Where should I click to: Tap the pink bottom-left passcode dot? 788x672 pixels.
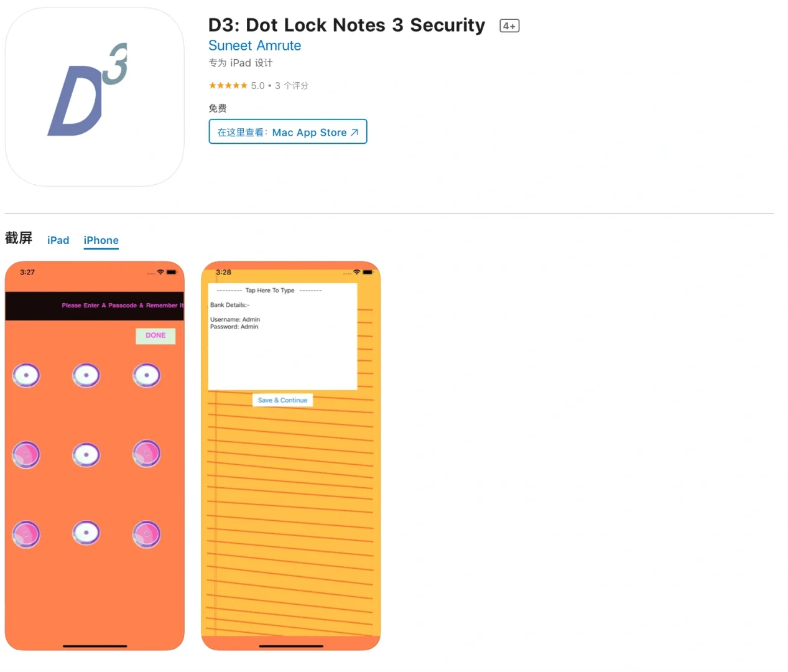pyautogui.click(x=26, y=534)
